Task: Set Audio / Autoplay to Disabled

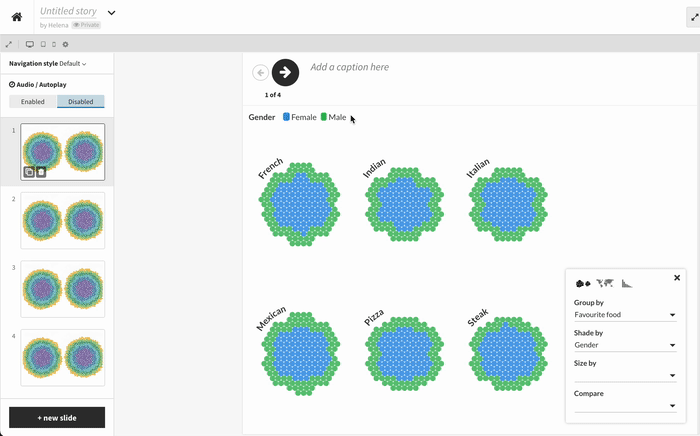Action: click(81, 101)
